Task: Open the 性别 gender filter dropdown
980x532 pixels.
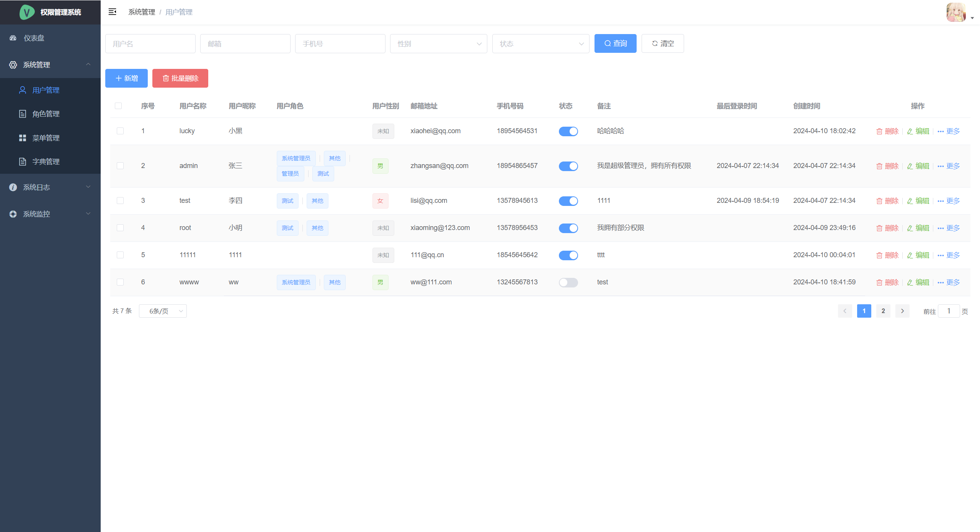Action: (x=438, y=44)
